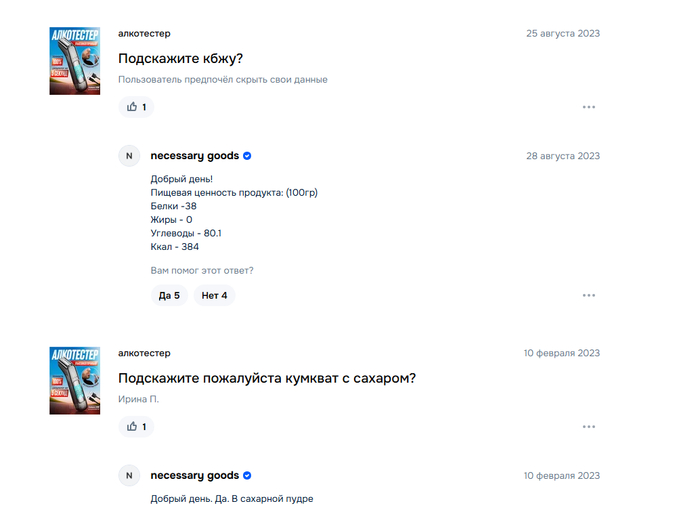Open options menu for кбжу question
Image resolution: width=700 pixels, height=510 pixels.
(589, 107)
